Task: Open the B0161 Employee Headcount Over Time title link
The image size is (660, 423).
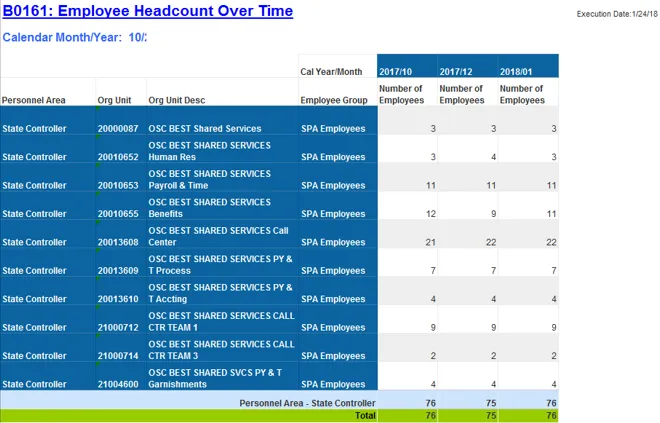Action: pos(148,12)
